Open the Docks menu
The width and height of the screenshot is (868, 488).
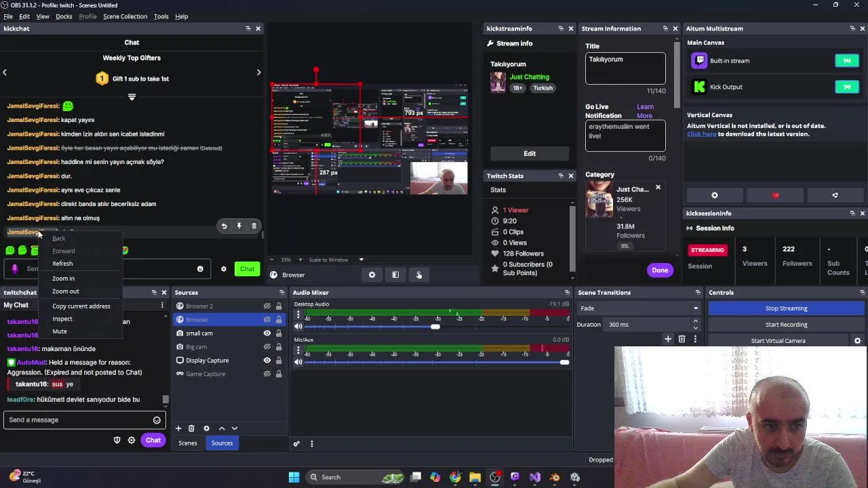click(x=64, y=16)
